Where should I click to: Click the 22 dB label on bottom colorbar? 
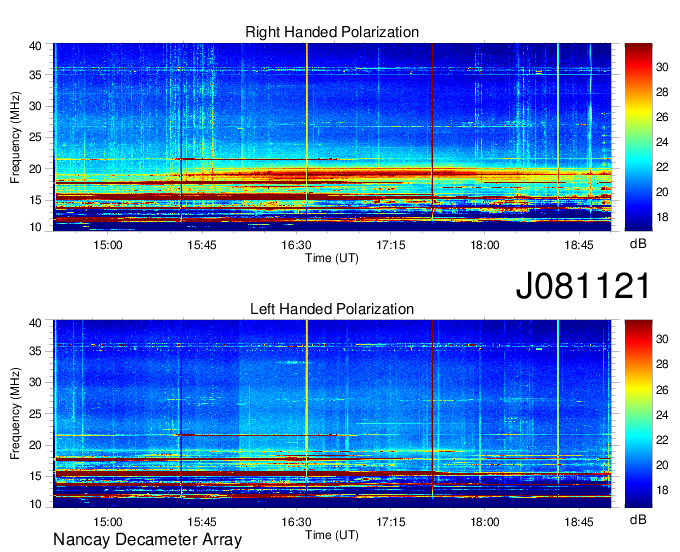pyautogui.click(x=662, y=440)
